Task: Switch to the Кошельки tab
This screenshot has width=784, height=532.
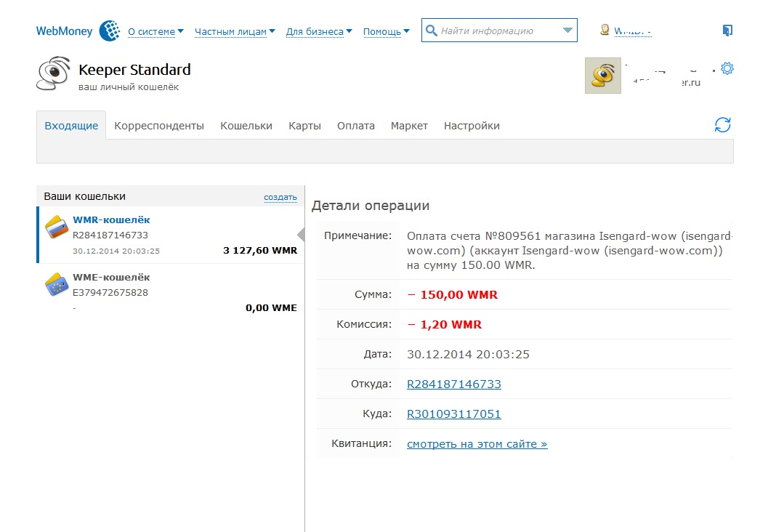Action: click(246, 126)
